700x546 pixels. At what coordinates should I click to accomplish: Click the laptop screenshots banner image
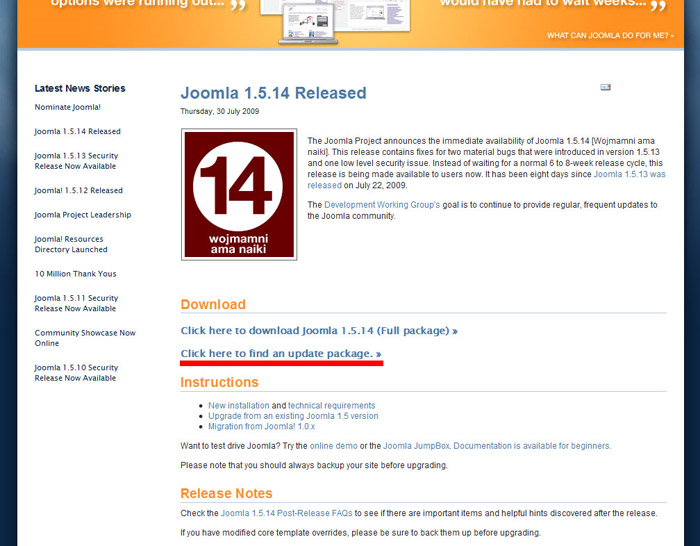pos(335,21)
